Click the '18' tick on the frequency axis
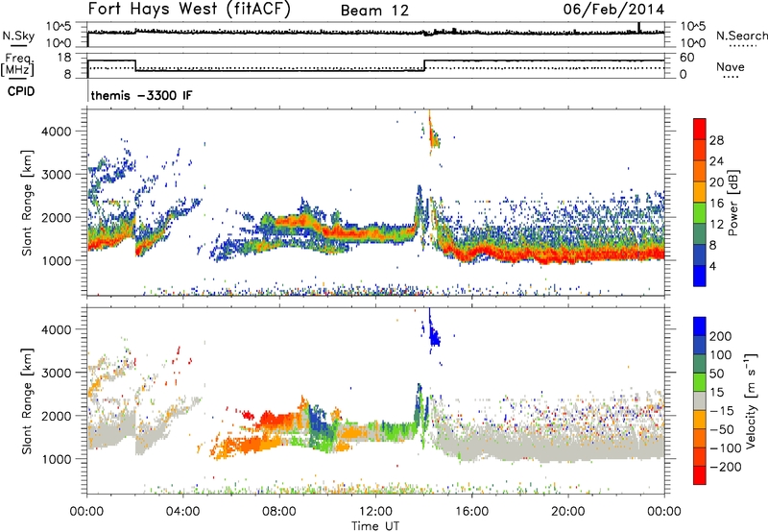Screen dimensions: 768x532 pos(65,58)
